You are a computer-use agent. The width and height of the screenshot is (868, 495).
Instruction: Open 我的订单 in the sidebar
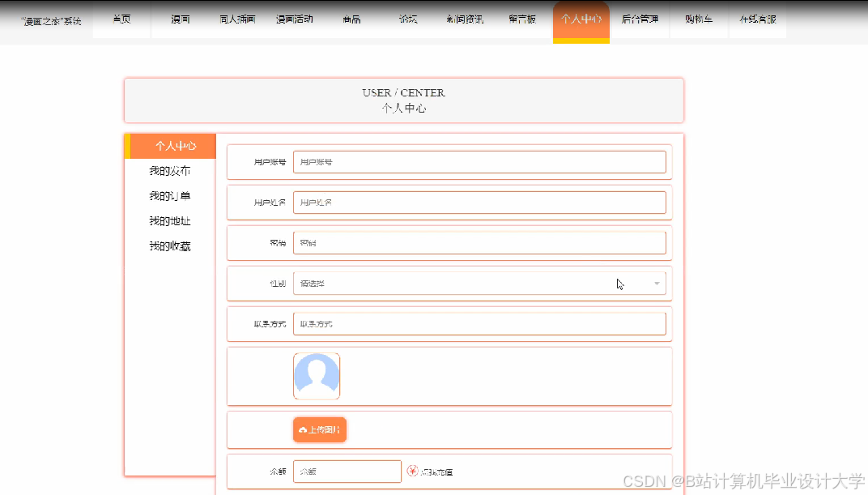pos(170,196)
